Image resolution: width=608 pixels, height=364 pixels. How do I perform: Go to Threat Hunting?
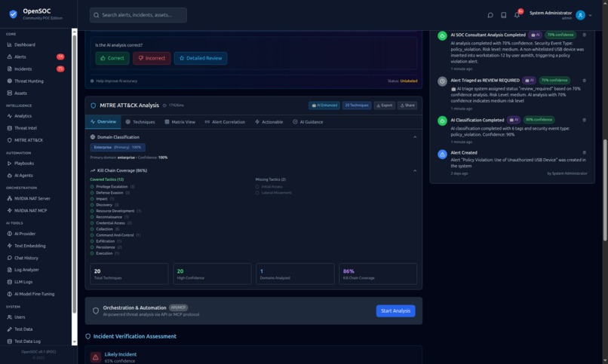point(29,81)
